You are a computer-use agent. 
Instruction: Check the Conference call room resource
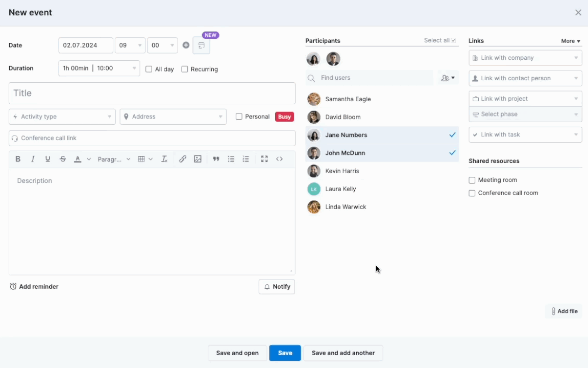(472, 193)
